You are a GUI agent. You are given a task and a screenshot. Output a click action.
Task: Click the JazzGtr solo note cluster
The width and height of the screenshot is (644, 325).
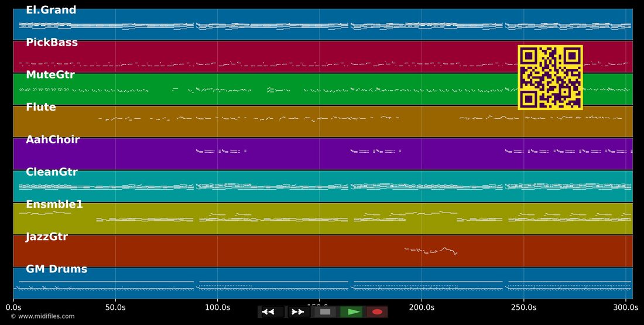click(431, 251)
